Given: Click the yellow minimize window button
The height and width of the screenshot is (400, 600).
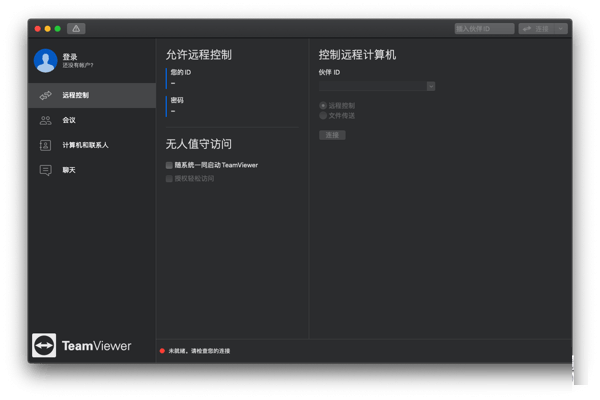Looking at the screenshot, I should click(x=47, y=28).
